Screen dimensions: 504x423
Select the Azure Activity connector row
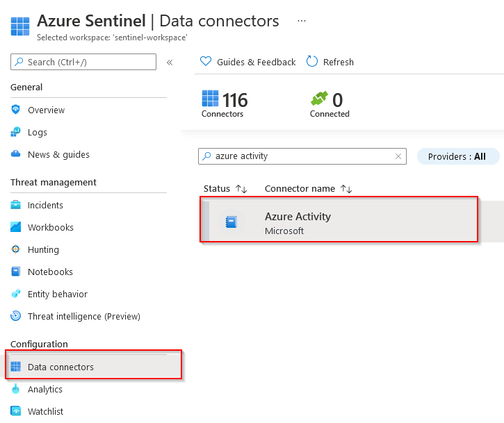click(339, 222)
